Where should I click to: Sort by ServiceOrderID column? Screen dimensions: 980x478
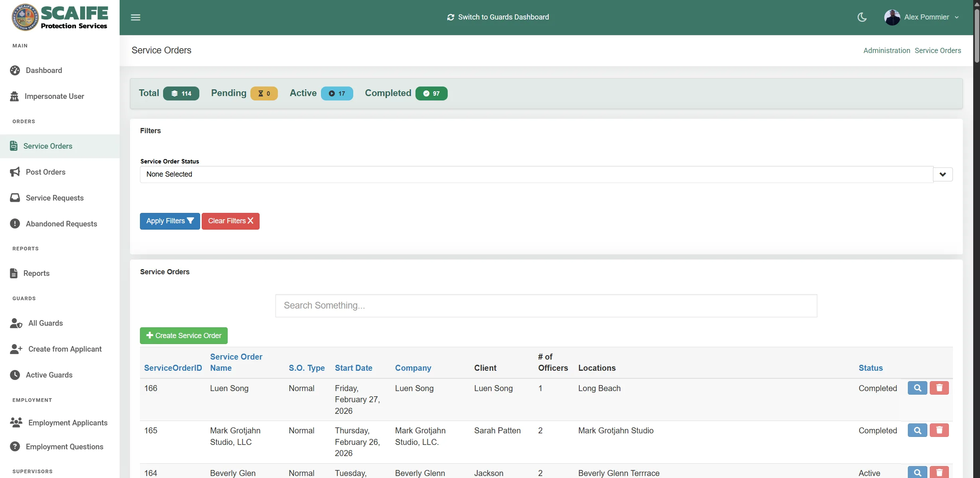[173, 368]
